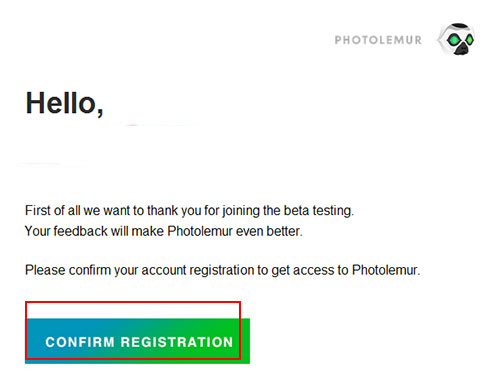Click the lemur's right green eye

(470, 40)
